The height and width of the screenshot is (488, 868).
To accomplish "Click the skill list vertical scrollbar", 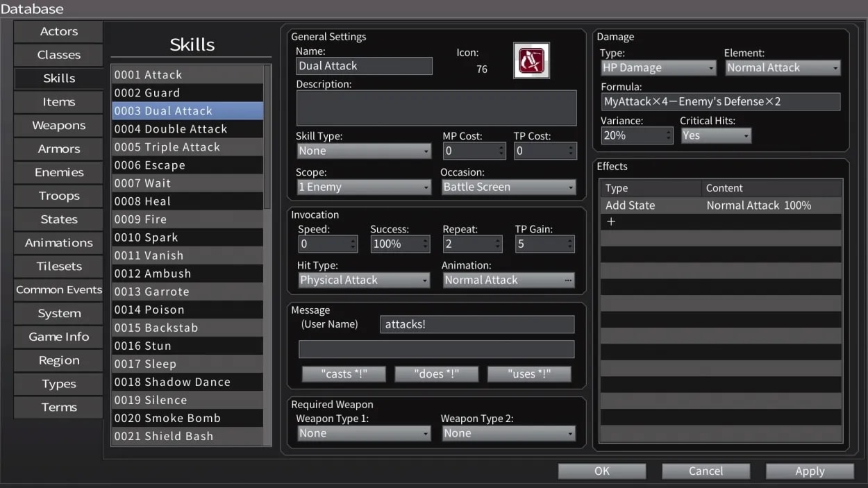I will (x=268, y=139).
